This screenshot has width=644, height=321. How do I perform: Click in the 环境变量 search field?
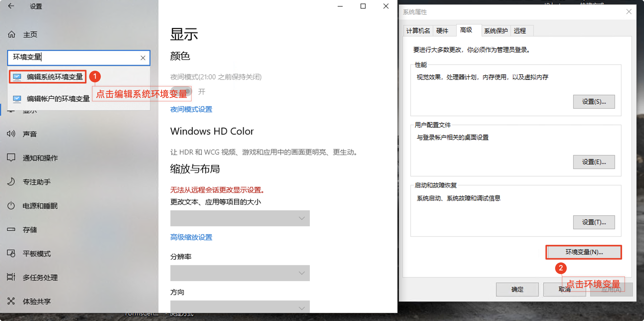[75, 58]
